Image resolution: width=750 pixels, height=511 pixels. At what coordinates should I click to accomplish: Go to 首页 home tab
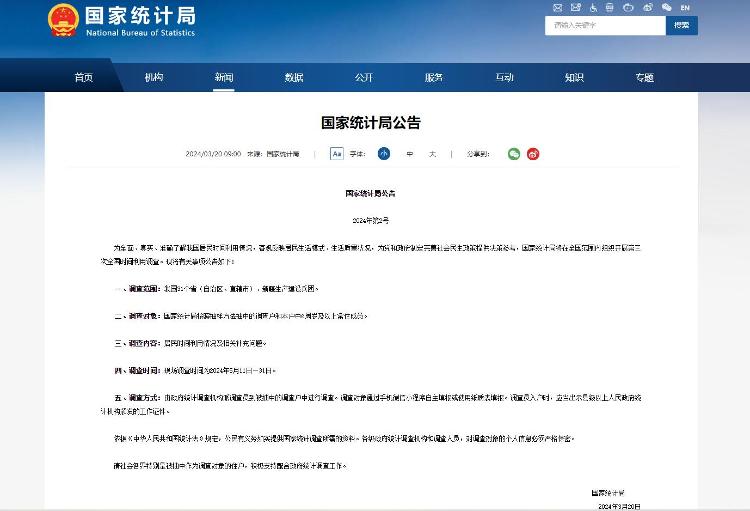point(84,77)
